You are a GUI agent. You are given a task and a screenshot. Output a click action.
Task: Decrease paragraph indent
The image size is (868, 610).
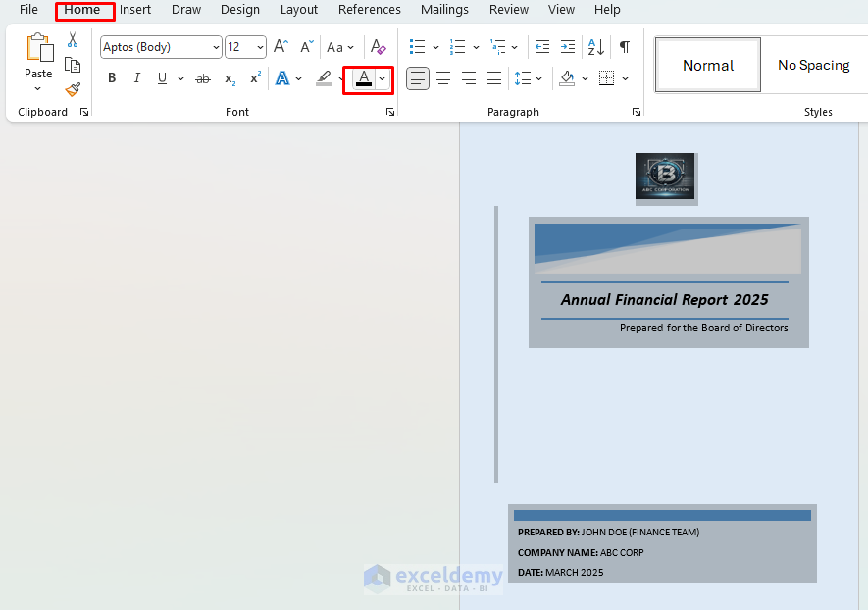coord(542,47)
